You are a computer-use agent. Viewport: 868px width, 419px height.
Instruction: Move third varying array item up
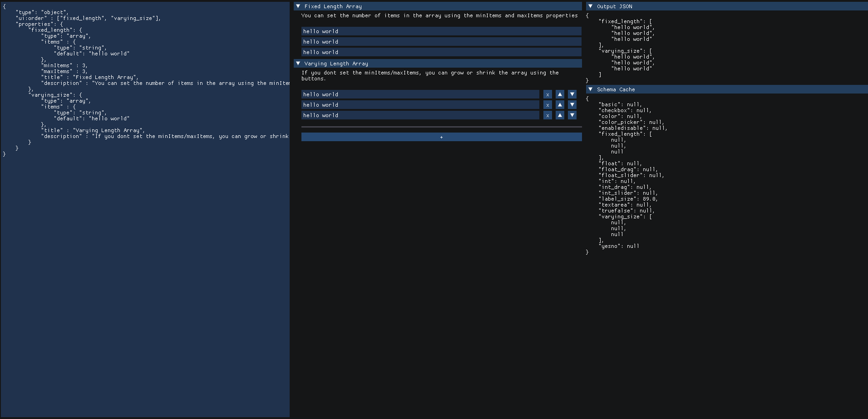click(x=560, y=115)
